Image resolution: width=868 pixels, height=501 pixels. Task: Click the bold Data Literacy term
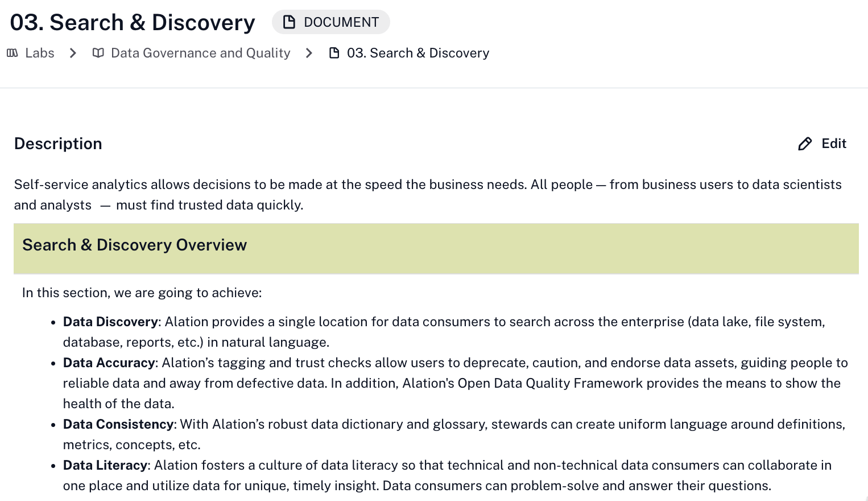click(x=105, y=465)
